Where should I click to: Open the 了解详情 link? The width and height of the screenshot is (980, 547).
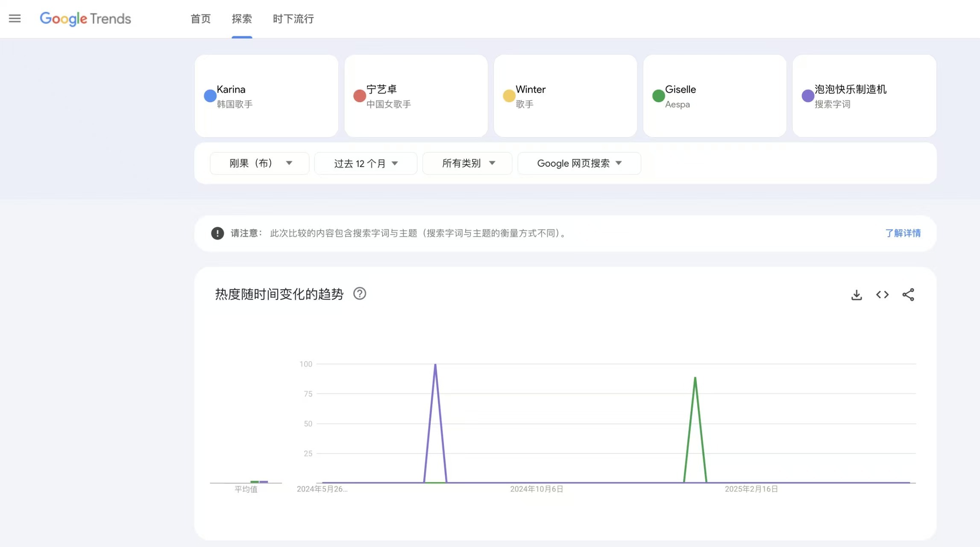[x=903, y=233]
